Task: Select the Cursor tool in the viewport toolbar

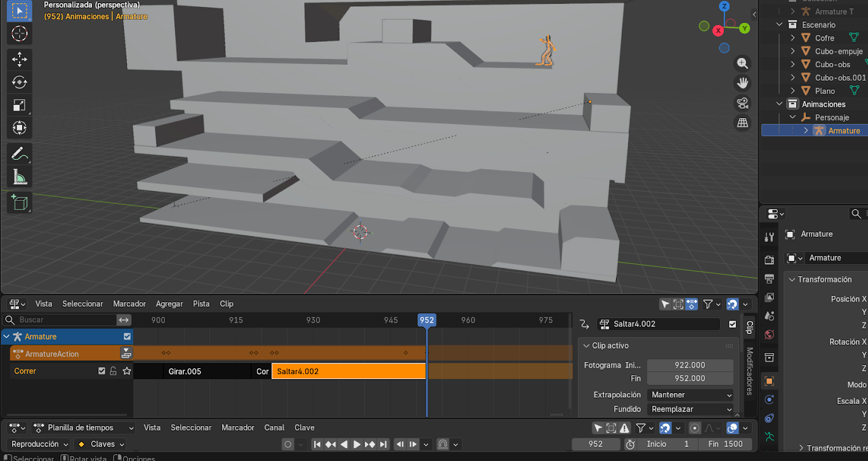Action: click(x=19, y=34)
